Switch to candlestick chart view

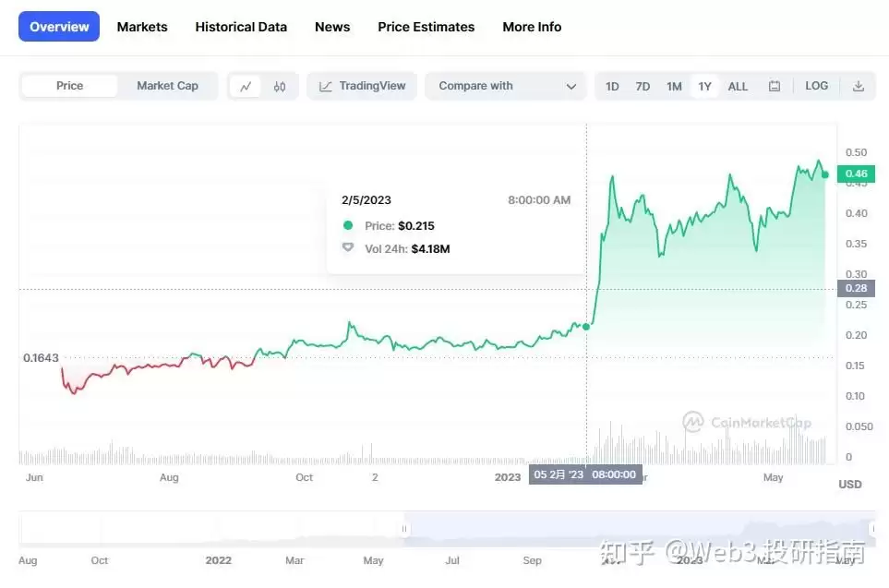click(x=278, y=85)
